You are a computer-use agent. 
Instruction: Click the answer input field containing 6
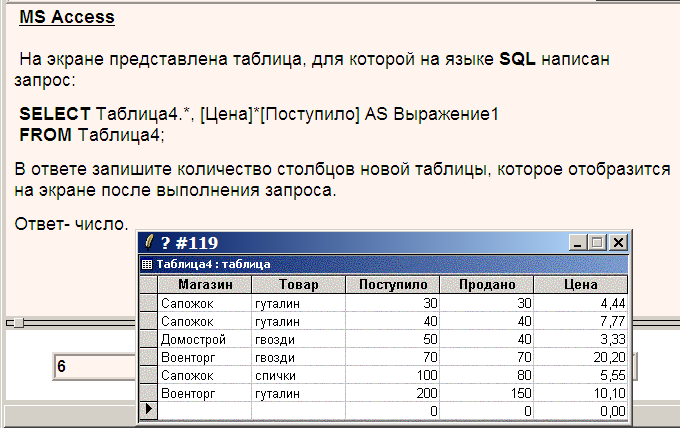(x=95, y=367)
